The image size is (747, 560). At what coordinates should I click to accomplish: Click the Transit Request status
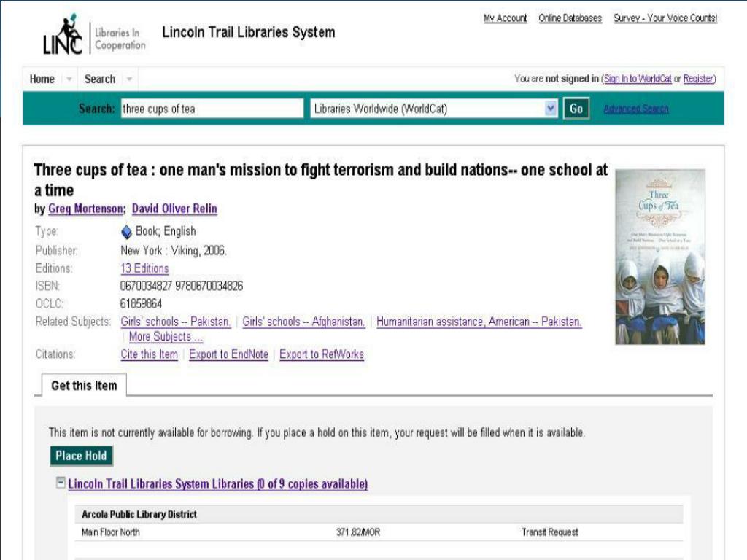tap(550, 532)
